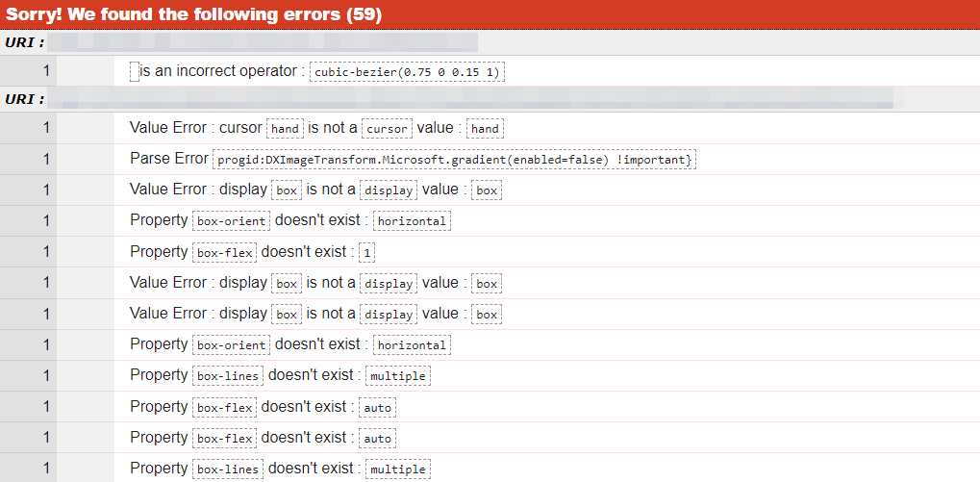Click the 'is an incorrect operator' message

pos(218,71)
